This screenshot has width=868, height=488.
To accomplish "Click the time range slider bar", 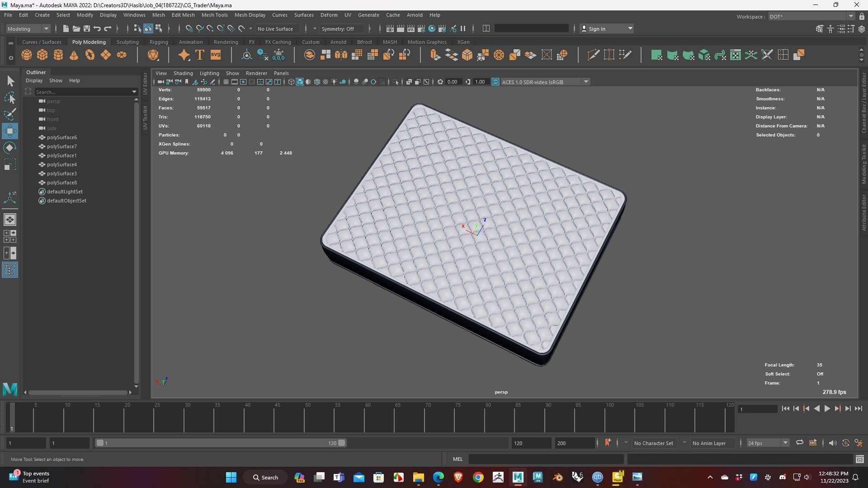I will 221,443.
